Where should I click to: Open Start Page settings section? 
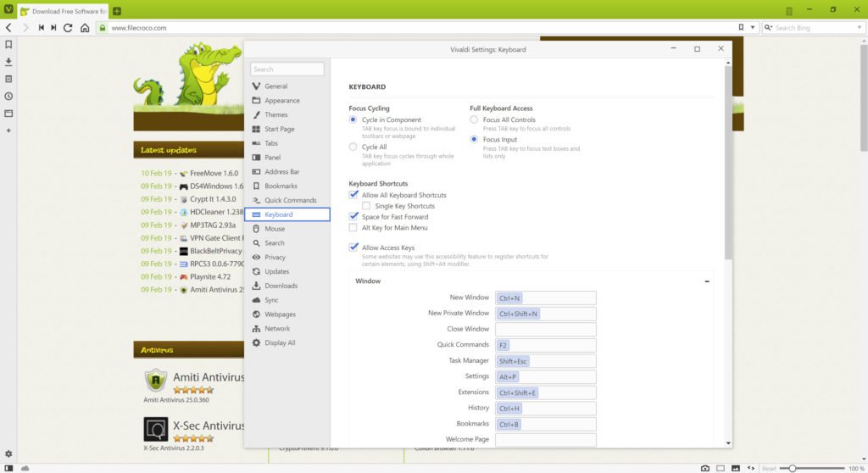(x=287, y=129)
